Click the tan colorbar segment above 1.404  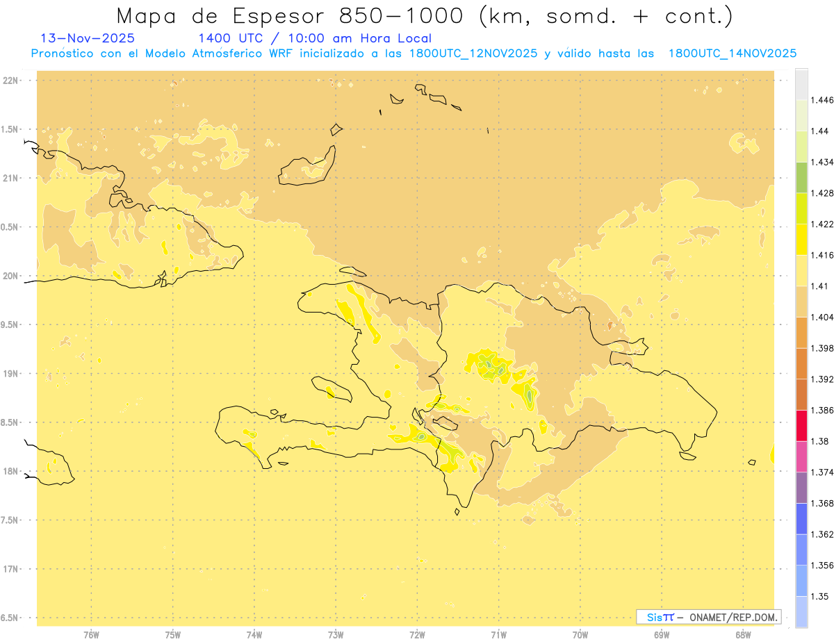(801, 301)
